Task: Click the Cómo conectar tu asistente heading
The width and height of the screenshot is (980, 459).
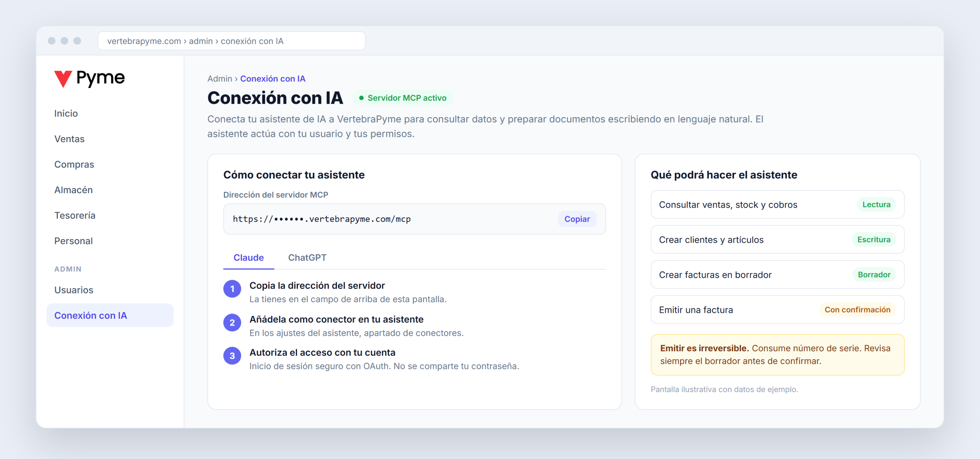Action: [x=294, y=174]
